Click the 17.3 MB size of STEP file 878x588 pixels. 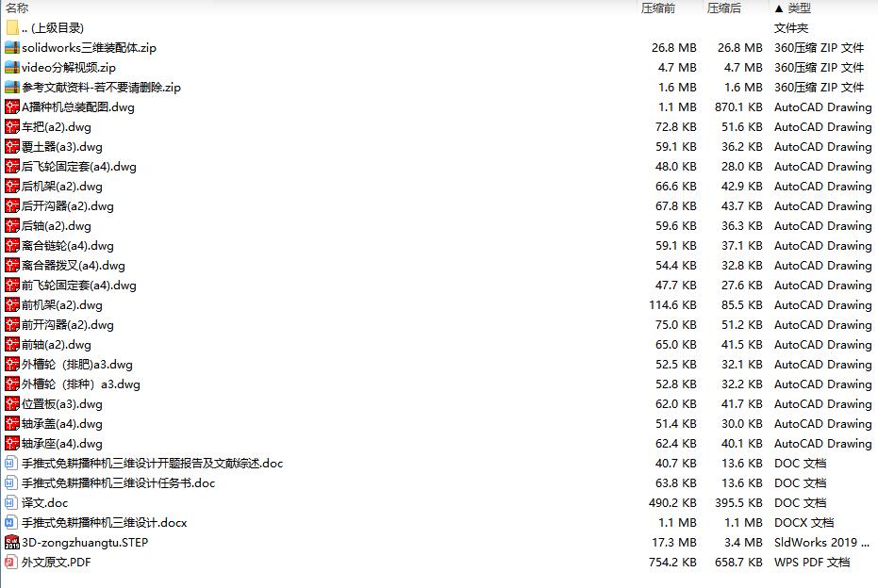[x=674, y=542]
